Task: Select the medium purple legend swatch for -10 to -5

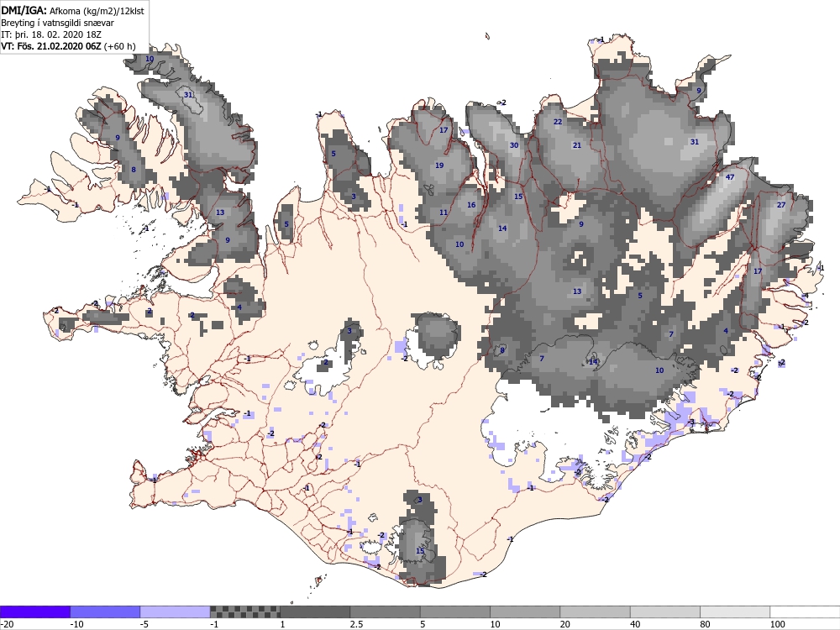Action: [106, 612]
